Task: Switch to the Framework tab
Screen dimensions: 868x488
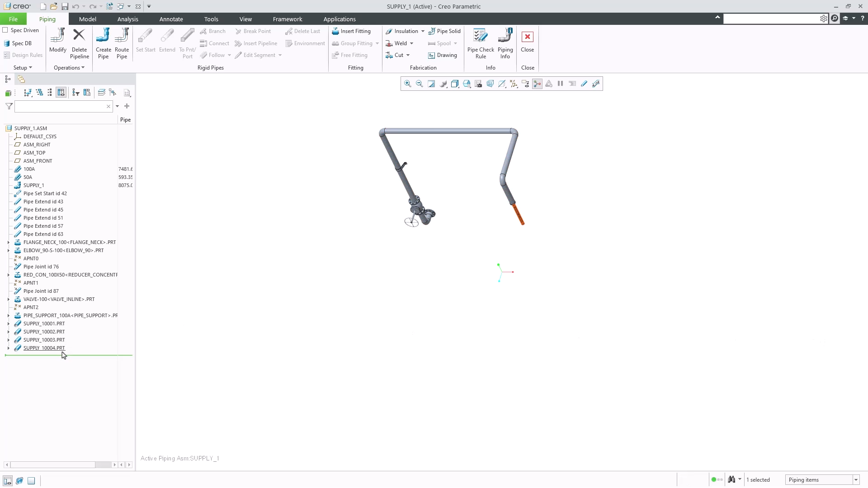Action: pos(288,19)
